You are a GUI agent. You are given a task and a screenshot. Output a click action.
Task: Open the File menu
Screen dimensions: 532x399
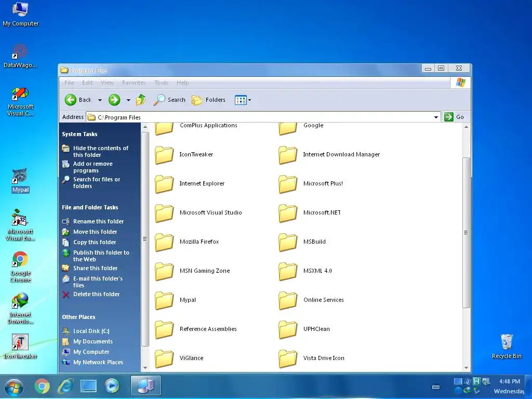tap(69, 83)
